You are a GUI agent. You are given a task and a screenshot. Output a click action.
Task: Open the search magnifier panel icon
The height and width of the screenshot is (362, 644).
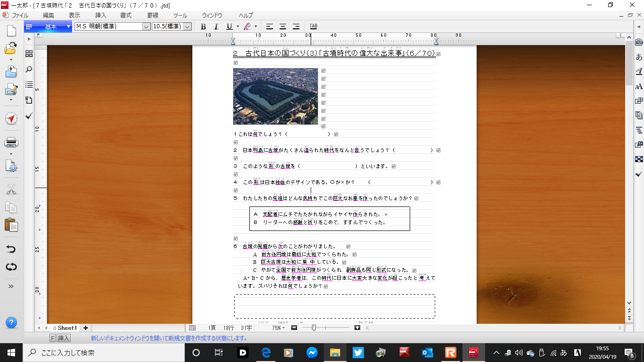pos(29,69)
